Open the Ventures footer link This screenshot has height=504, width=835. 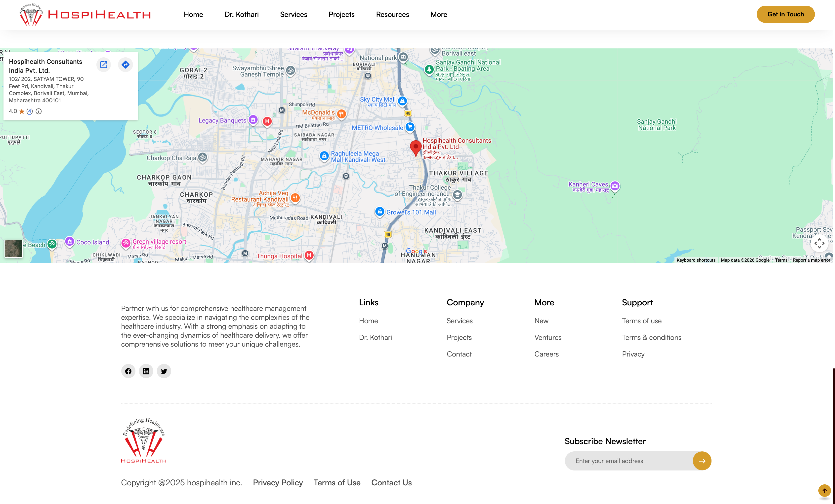tap(548, 337)
